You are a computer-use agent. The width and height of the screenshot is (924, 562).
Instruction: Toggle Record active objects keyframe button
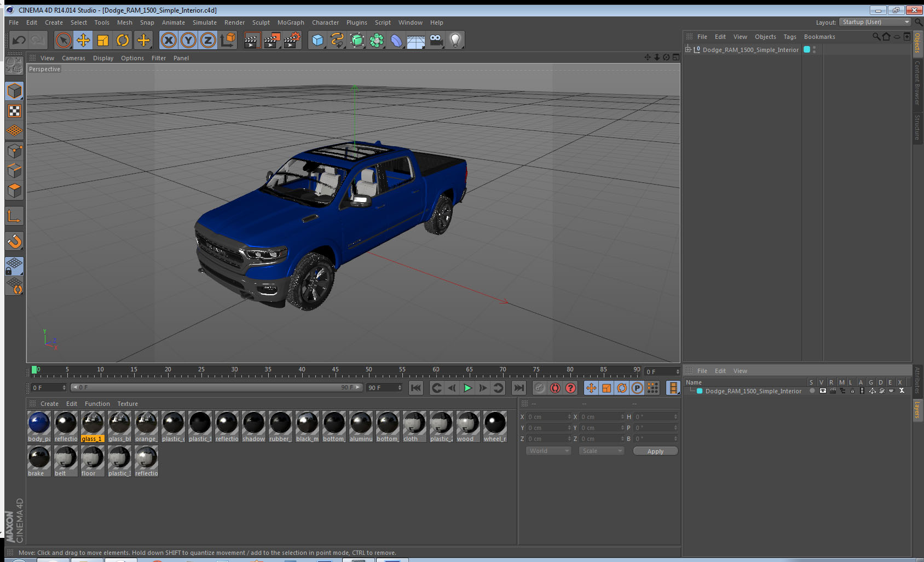click(x=540, y=388)
